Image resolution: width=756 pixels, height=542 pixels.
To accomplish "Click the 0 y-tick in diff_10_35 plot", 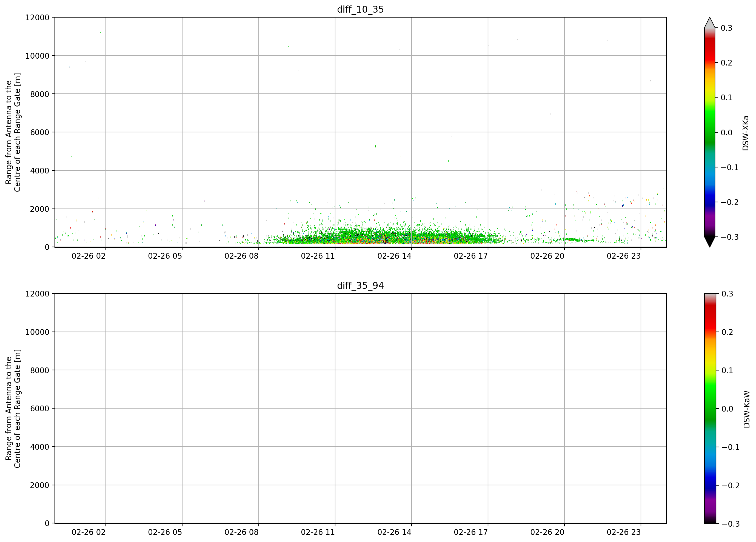I will [47, 247].
